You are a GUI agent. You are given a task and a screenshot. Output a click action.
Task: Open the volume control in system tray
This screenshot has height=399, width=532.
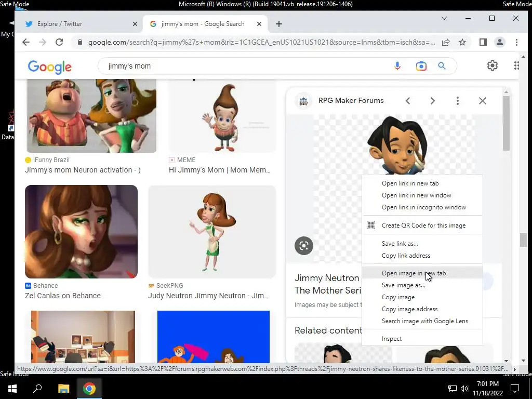pyautogui.click(x=464, y=389)
